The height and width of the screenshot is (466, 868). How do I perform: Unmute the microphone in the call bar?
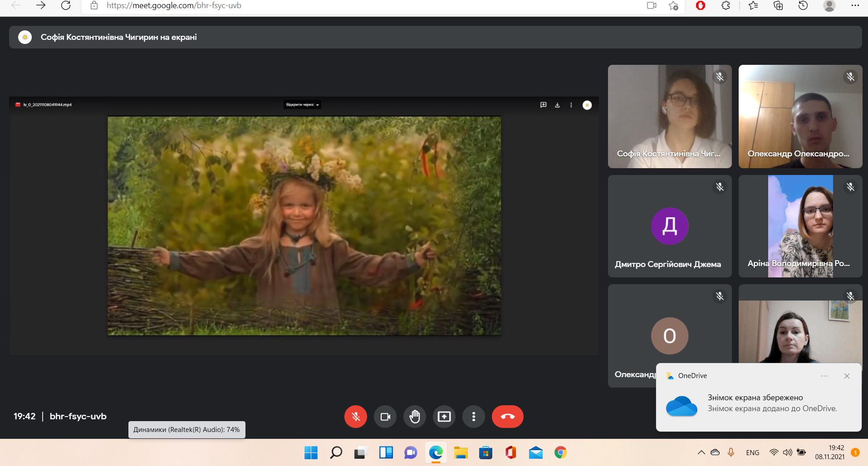click(x=355, y=417)
